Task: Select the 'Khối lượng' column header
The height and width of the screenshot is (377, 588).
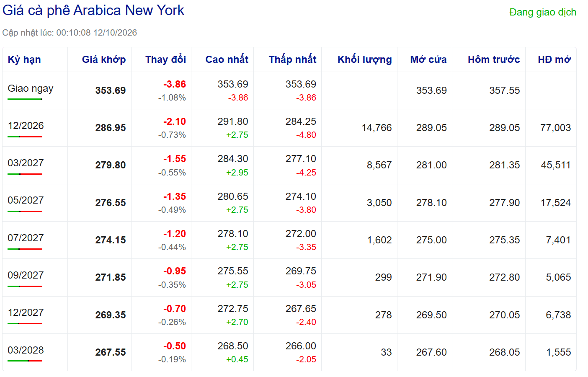Action: (365, 59)
